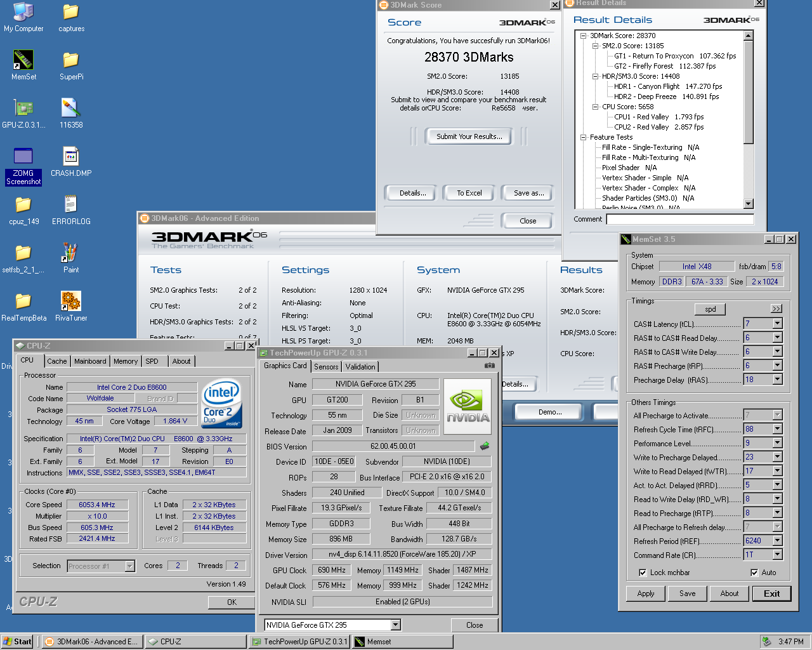Viewport: 812px width, 650px height.
Task: Open the Refresh Cycle Time (tRFC) dropdown
Action: tap(777, 429)
